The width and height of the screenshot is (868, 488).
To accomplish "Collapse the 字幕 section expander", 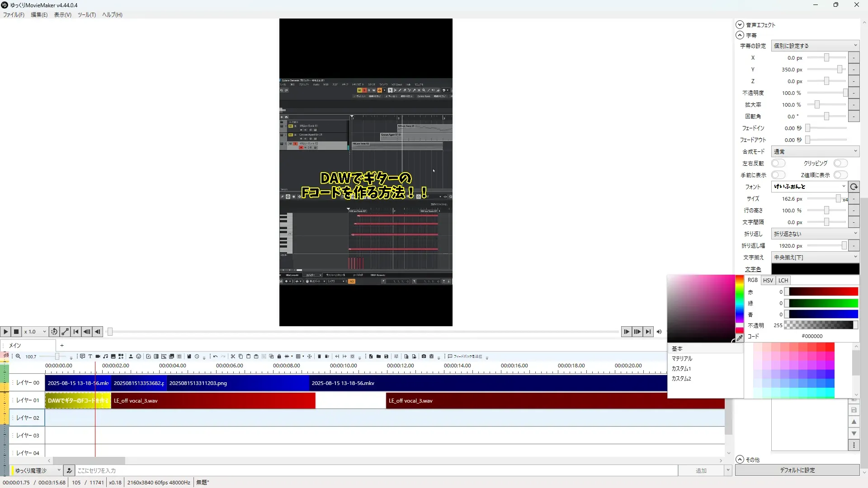I will (740, 35).
